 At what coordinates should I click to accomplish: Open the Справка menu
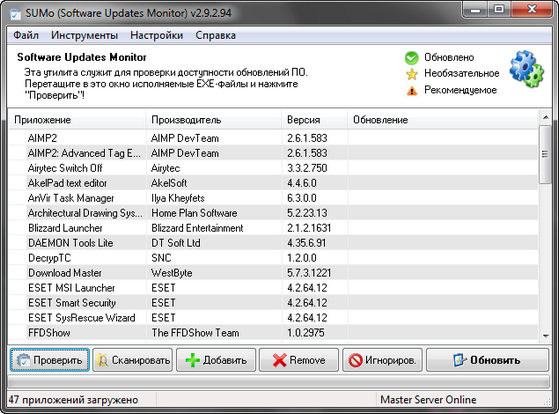[215, 35]
